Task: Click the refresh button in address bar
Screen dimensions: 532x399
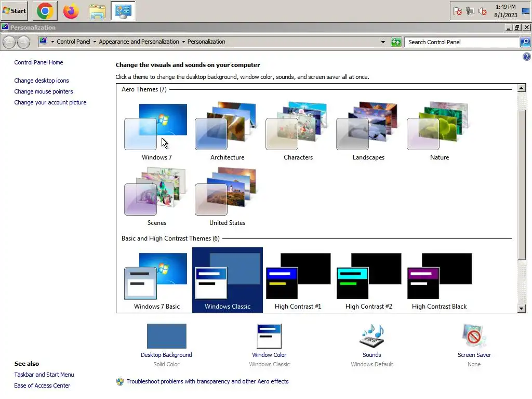Action: pos(395,42)
